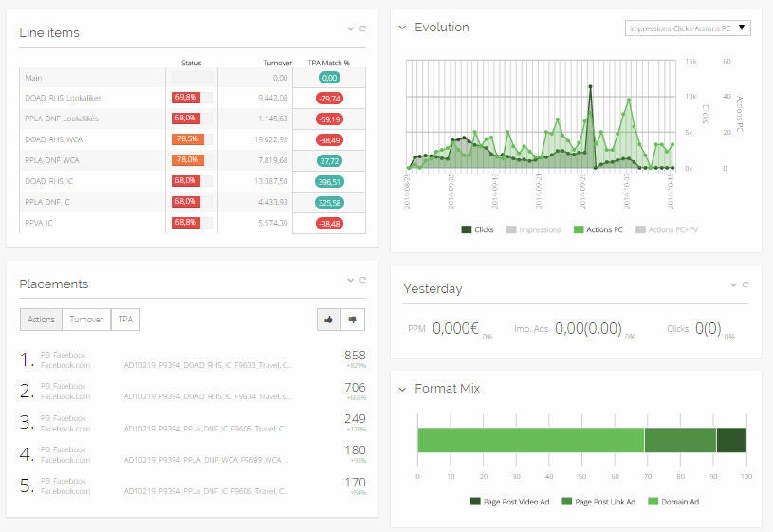
Task: Click Page Post Video Ad legend swatch
Action: click(x=476, y=501)
